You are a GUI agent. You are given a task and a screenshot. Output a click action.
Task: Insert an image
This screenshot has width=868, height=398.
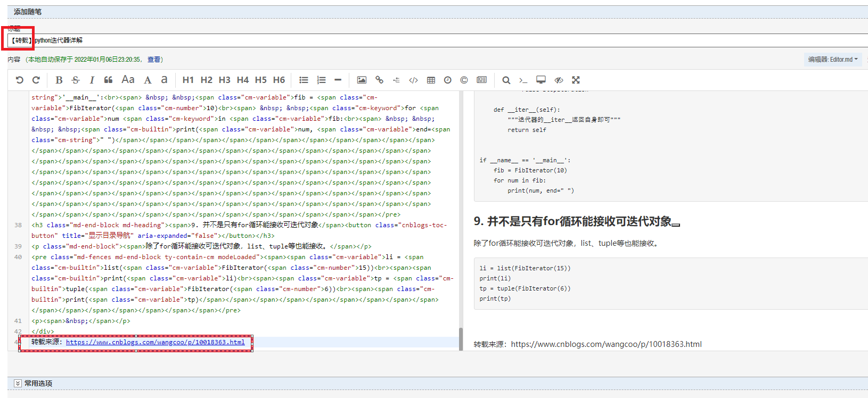click(x=362, y=80)
